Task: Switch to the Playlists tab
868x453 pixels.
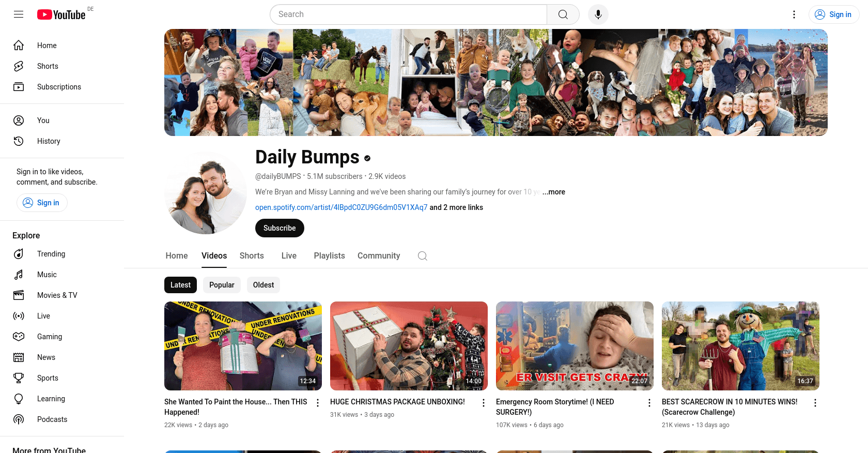Action: (329, 256)
